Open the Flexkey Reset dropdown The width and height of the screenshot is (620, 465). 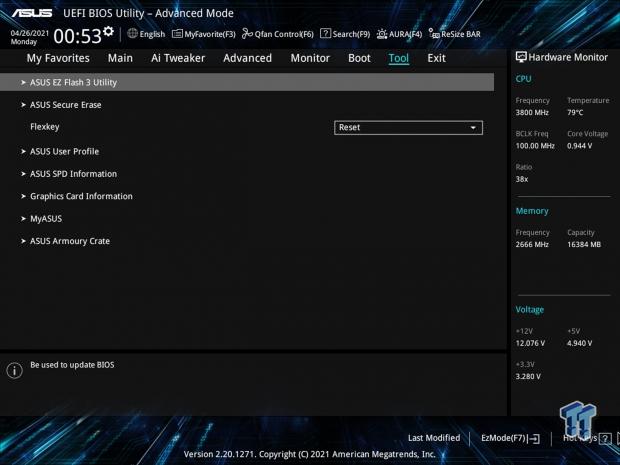408,128
